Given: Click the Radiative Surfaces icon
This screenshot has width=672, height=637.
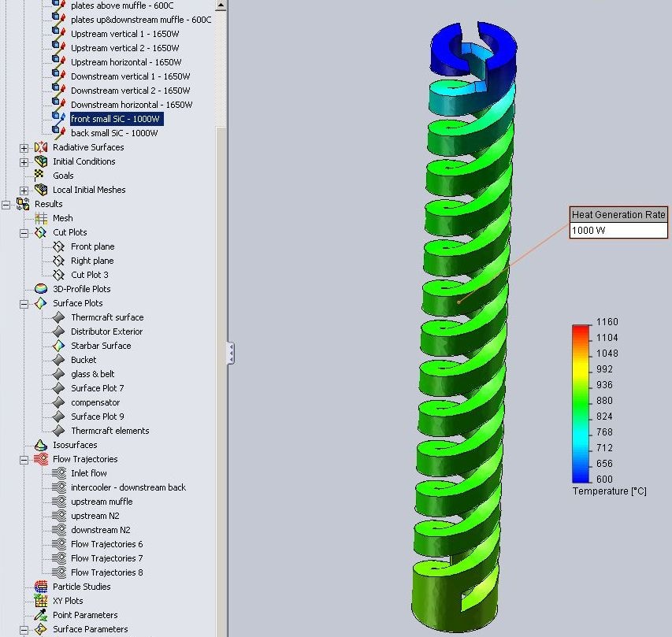Looking at the screenshot, I should click(x=41, y=147).
